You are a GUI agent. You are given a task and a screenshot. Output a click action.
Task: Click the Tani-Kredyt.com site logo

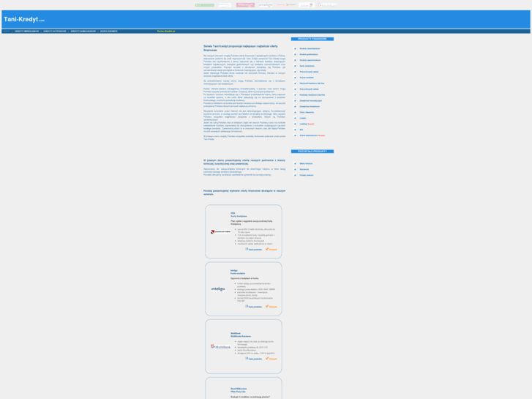[24, 19]
